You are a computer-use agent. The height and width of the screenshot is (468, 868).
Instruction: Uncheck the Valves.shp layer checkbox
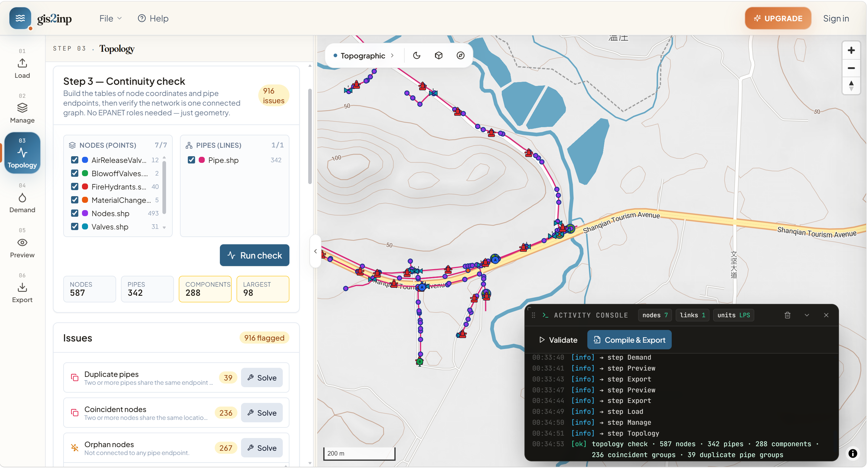75,226
